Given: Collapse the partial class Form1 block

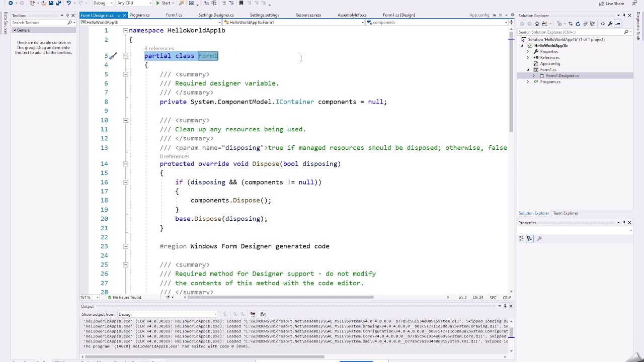Looking at the screenshot, I should (125, 56).
